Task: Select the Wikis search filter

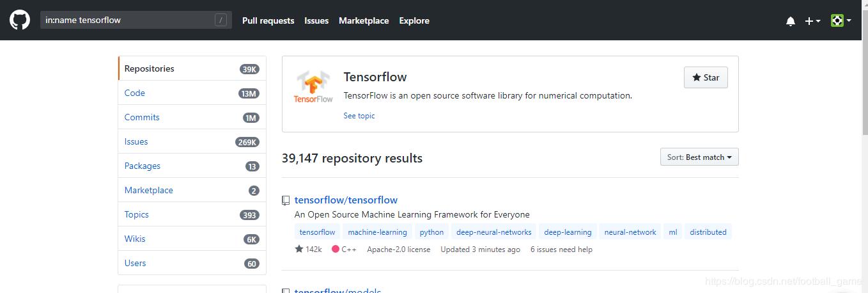Action: tap(192, 239)
